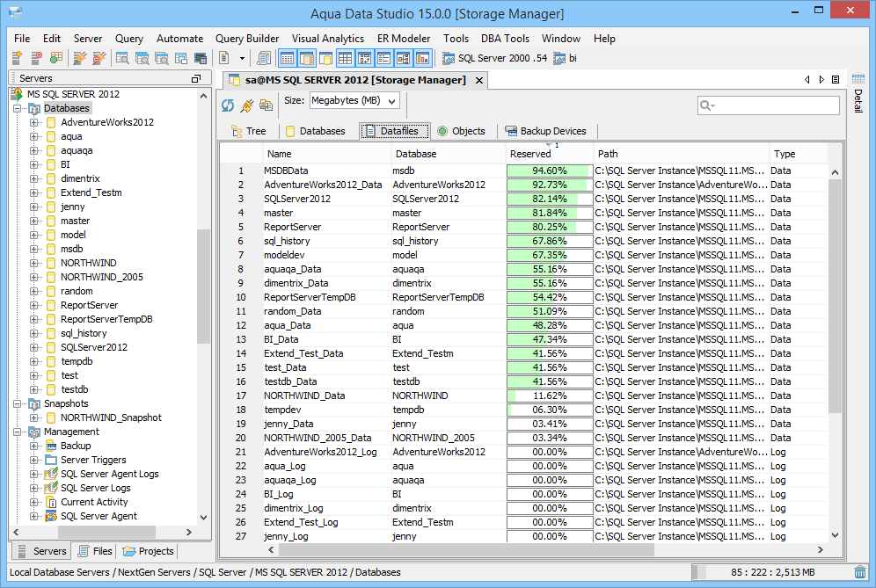Open the dropdown arrow beside new document icon
The image size is (876, 588).
pos(242,58)
